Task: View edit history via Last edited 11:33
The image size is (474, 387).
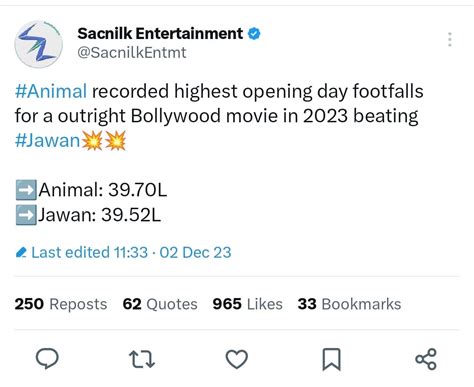Action: click(89, 252)
